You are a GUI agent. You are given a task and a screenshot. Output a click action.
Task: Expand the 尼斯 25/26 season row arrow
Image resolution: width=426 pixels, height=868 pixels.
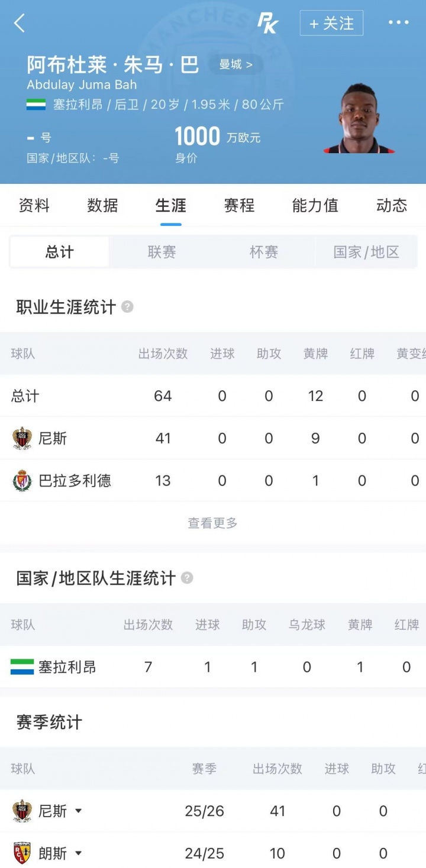pos(78,811)
